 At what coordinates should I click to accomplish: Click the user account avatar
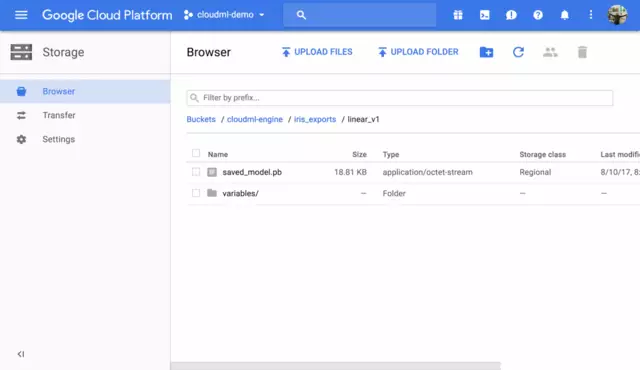click(x=617, y=15)
